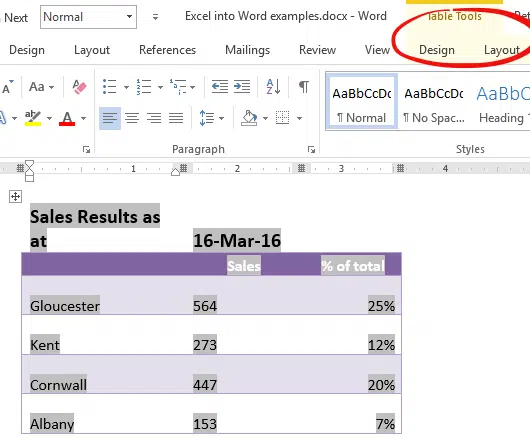Toggle Center paragraph alignment

pos(132,118)
